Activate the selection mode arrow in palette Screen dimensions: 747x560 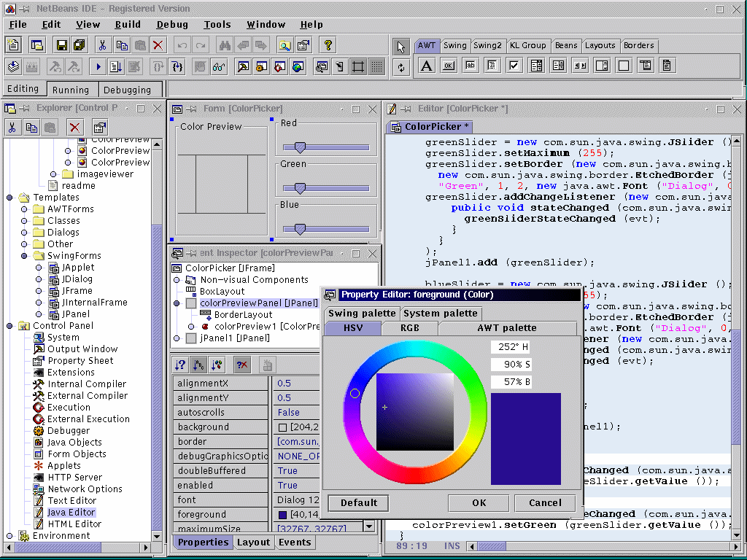[401, 47]
